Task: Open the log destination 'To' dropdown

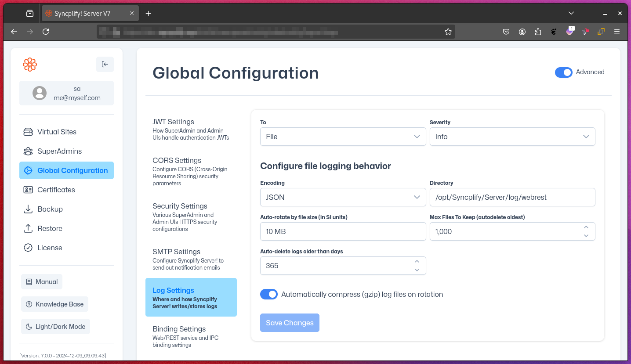Action: pos(343,137)
